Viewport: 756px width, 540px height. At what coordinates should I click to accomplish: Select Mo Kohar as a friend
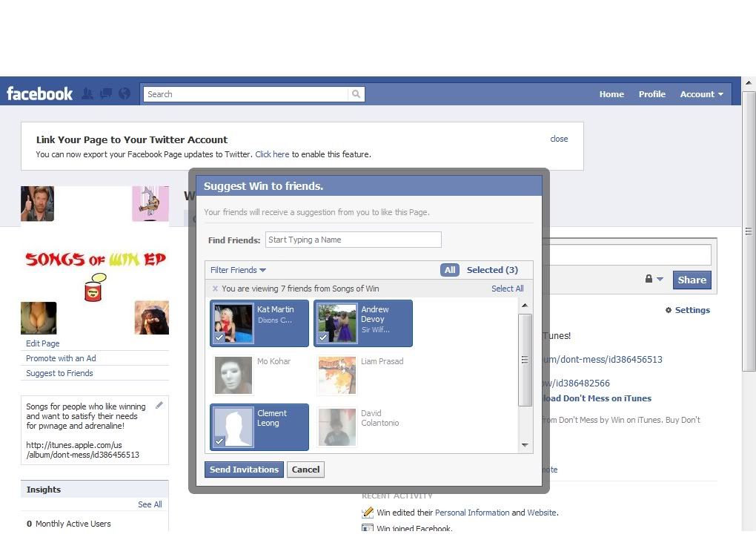tap(259, 375)
